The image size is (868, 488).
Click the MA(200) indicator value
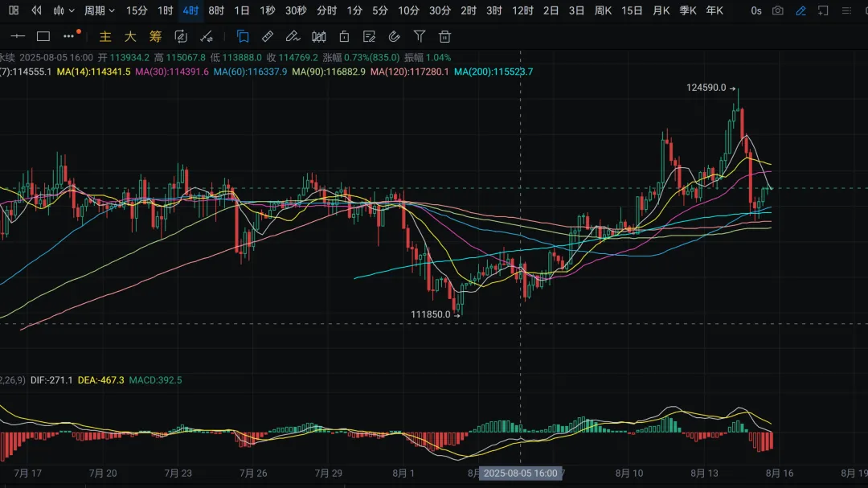(493, 72)
